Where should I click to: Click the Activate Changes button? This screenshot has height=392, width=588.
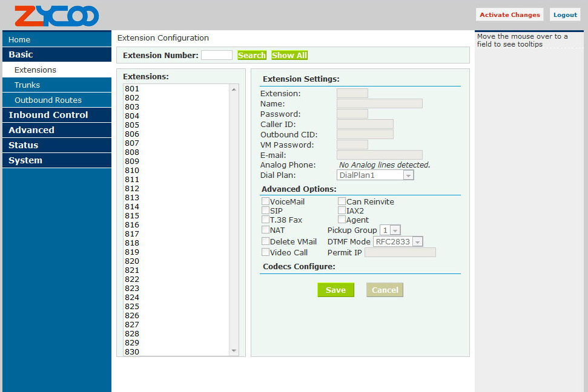(x=509, y=15)
